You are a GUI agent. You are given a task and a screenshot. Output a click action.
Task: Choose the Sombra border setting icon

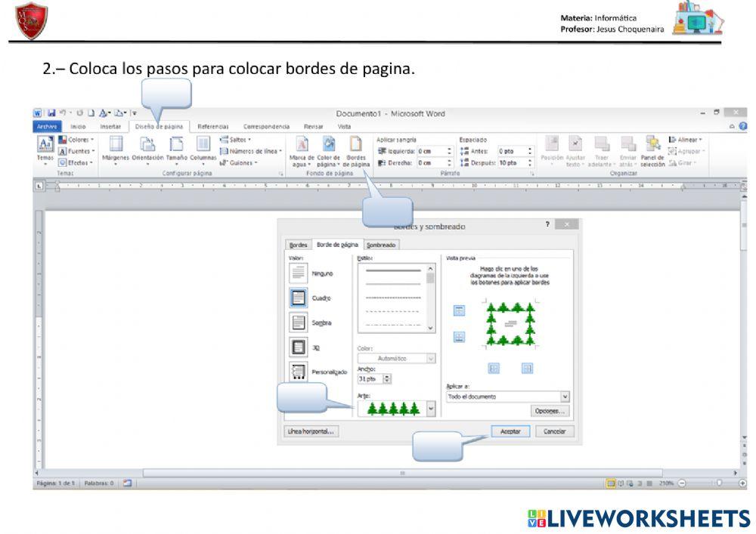click(298, 323)
